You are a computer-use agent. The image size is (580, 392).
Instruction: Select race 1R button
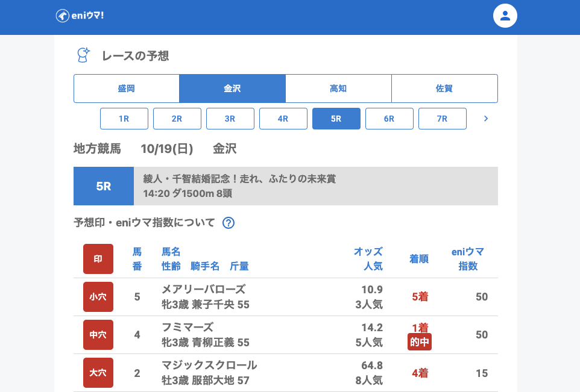click(124, 119)
